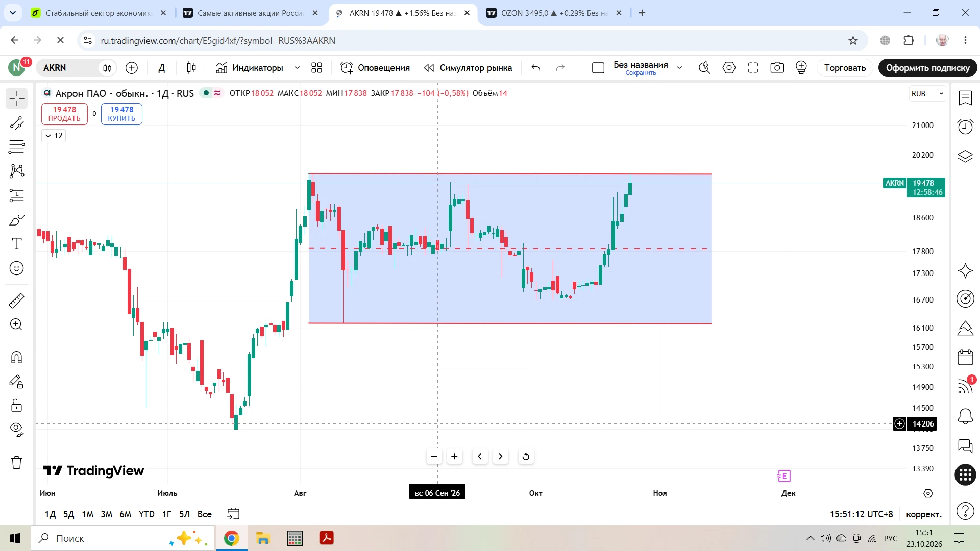The height and width of the screenshot is (551, 980).
Task: Open the notifications bell panel
Action: 965,416
